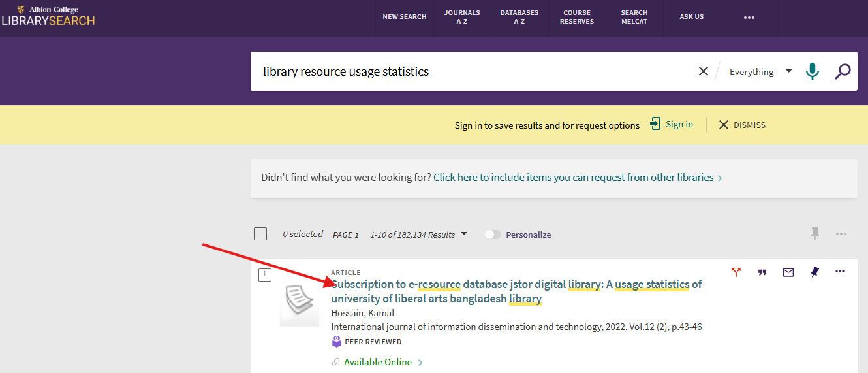
Task: Open more actions ellipsis for first result
Action: pos(840,272)
